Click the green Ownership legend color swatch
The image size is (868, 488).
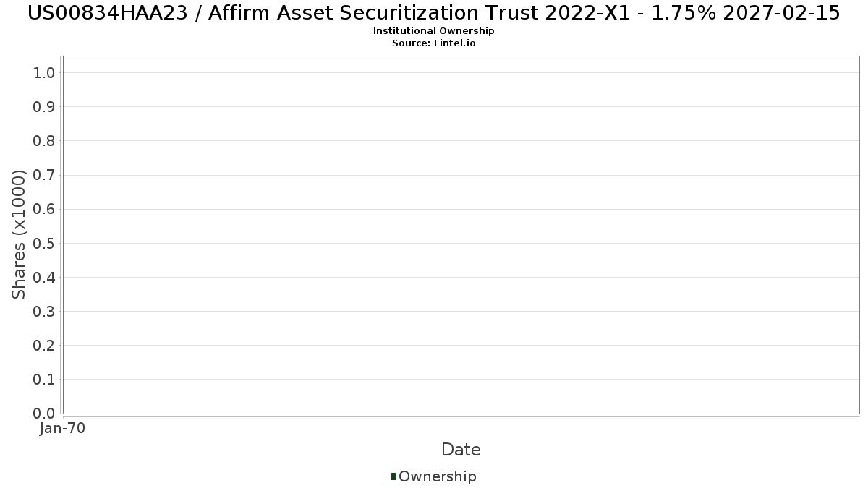[x=393, y=476]
